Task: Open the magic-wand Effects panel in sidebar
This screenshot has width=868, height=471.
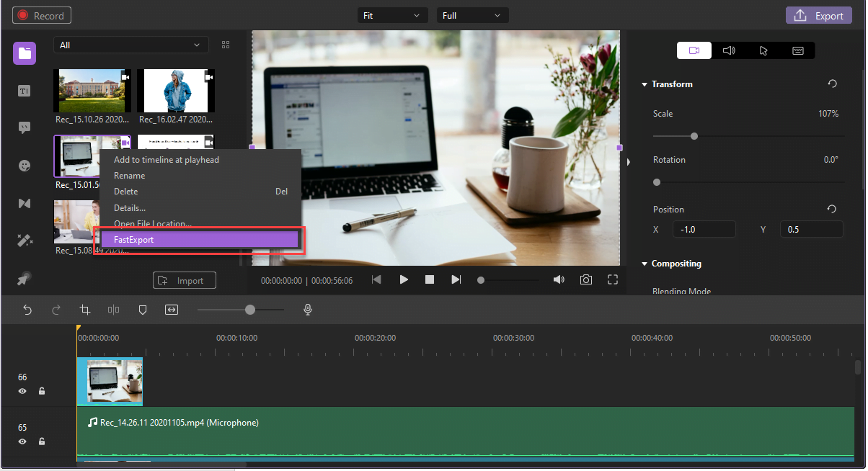Action: point(25,241)
